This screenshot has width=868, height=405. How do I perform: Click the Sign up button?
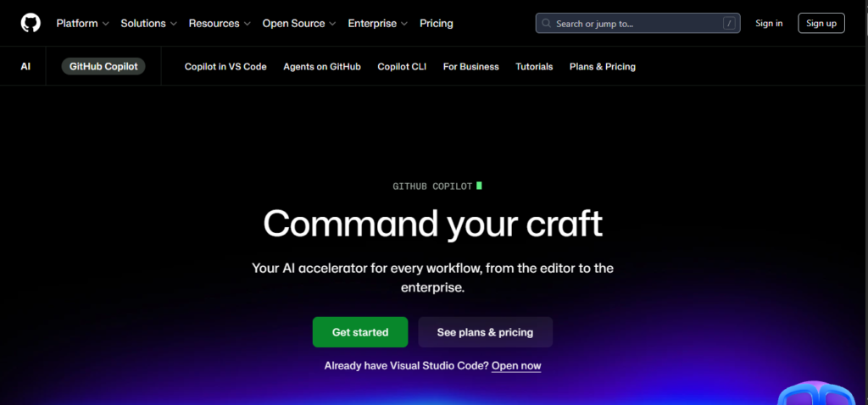(x=821, y=23)
